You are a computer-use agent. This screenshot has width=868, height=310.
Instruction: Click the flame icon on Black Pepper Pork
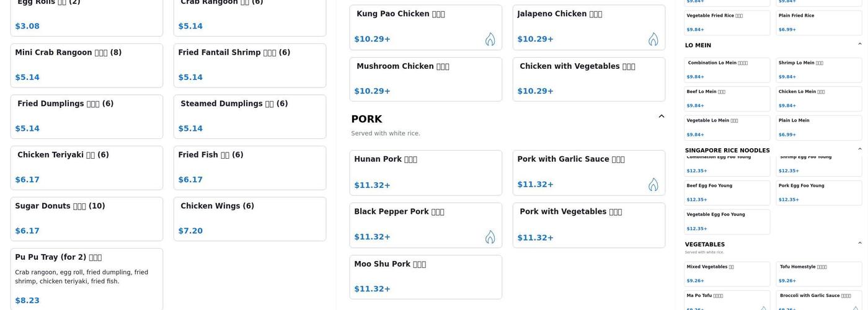(x=490, y=237)
